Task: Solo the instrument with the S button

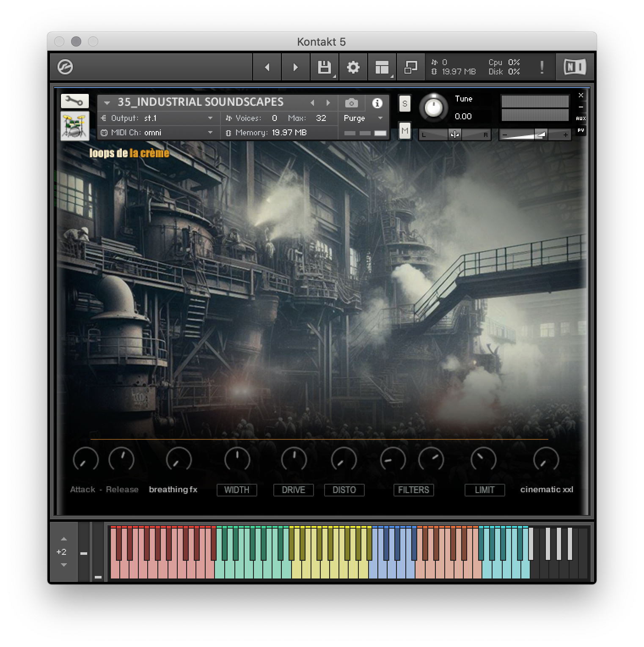Action: [405, 104]
